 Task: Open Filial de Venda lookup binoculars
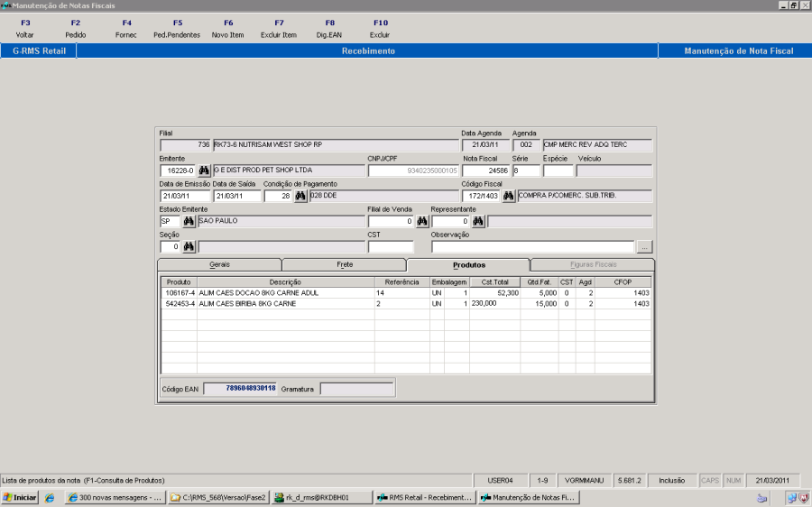pos(422,221)
